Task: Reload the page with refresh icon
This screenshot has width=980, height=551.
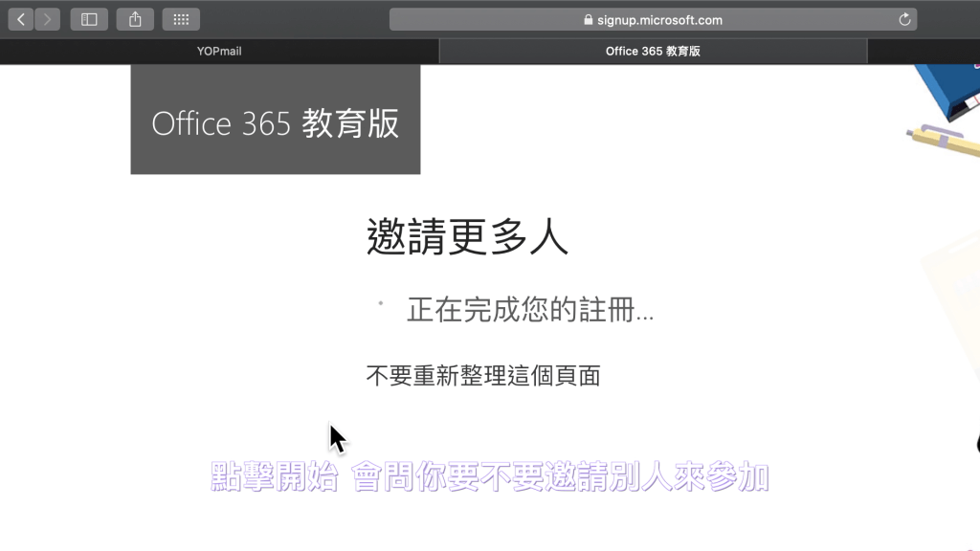Action: click(x=904, y=19)
